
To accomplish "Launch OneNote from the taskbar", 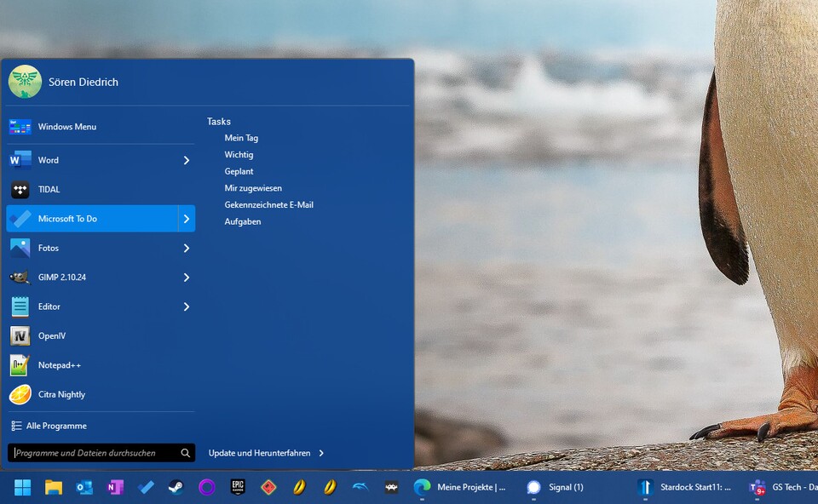I will point(115,487).
